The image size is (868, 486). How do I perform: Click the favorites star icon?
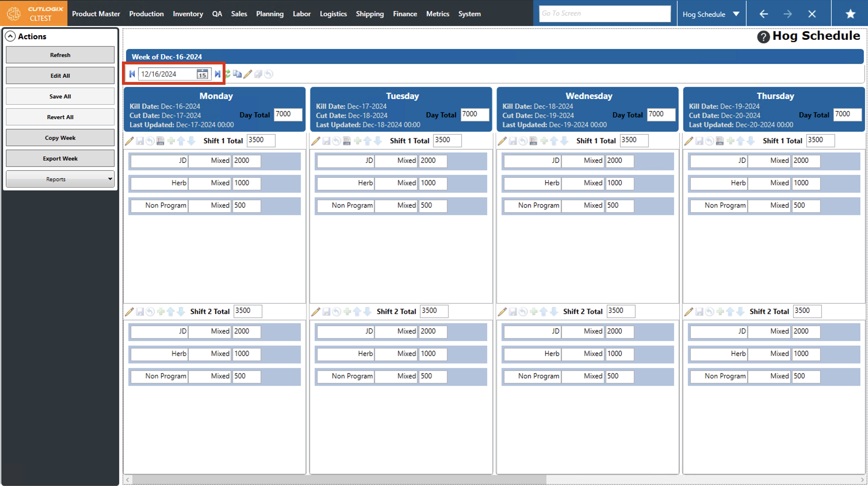pyautogui.click(x=850, y=14)
